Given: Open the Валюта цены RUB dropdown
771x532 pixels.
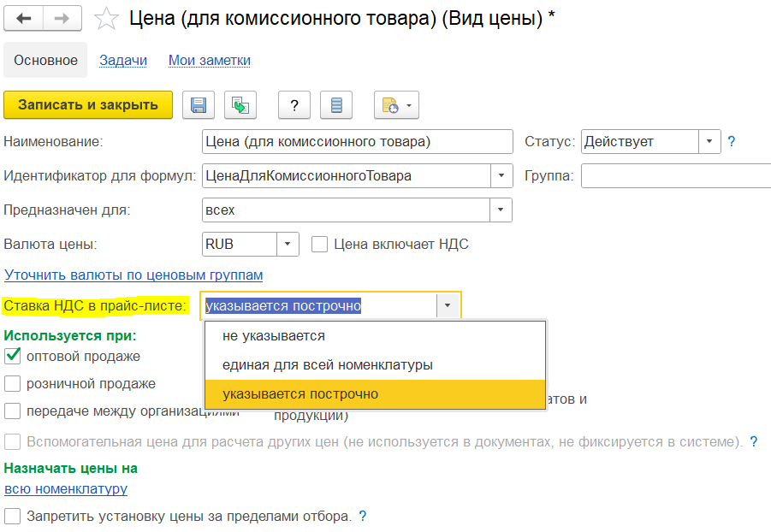Looking at the screenshot, I should coord(288,245).
